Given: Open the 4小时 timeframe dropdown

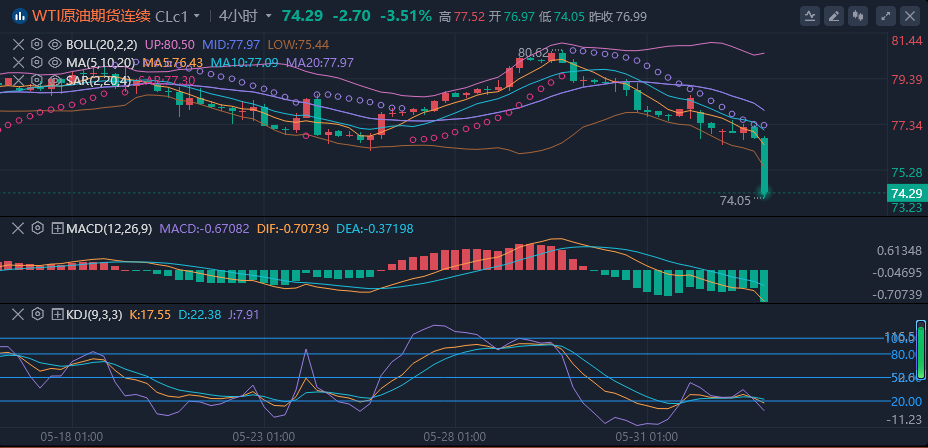Looking at the screenshot, I should [243, 16].
